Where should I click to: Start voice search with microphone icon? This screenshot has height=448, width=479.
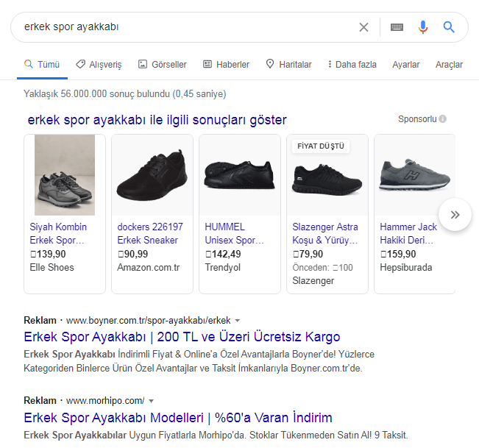(x=423, y=27)
